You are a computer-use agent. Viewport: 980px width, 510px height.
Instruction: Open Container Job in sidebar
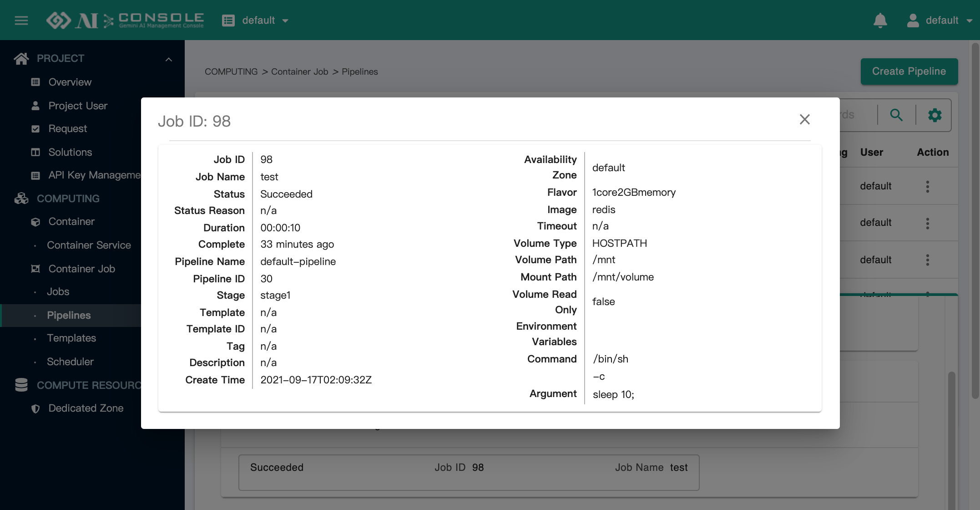82,269
